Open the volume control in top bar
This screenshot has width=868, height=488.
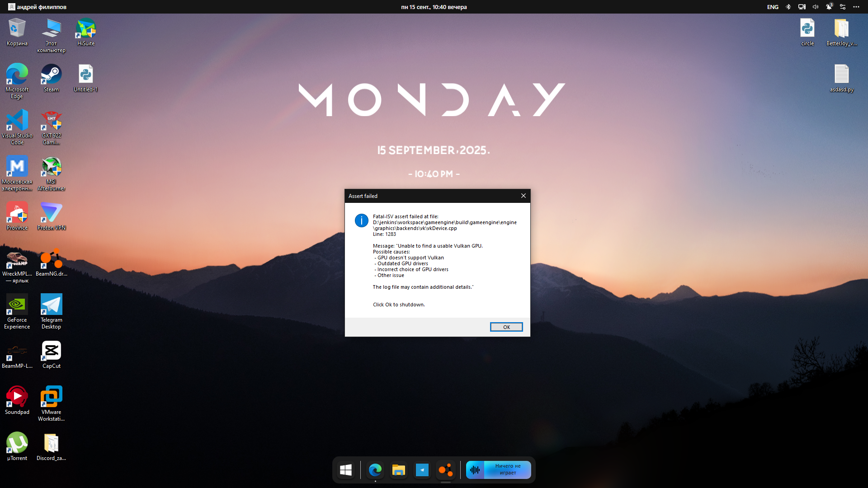click(x=815, y=7)
